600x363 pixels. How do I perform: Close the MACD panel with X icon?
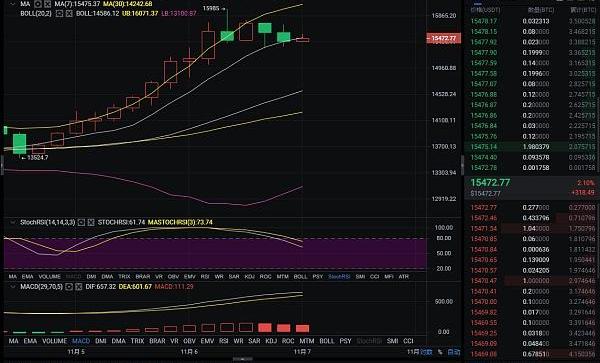tap(78, 286)
